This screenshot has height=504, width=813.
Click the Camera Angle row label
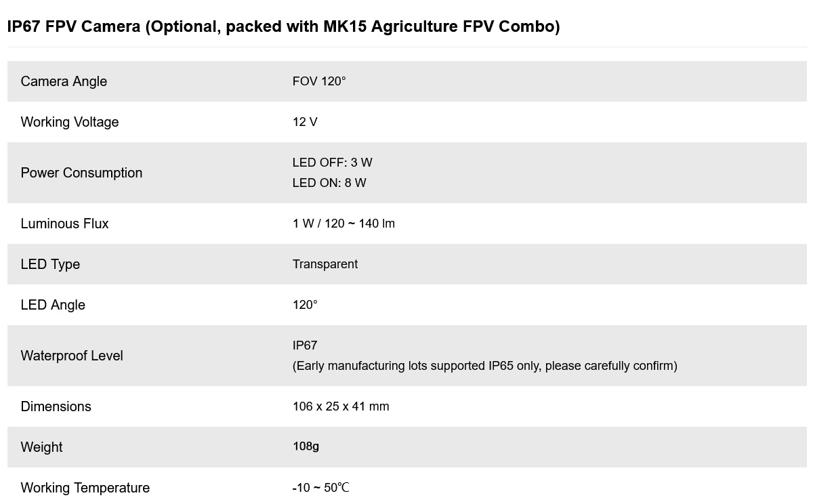tap(64, 81)
